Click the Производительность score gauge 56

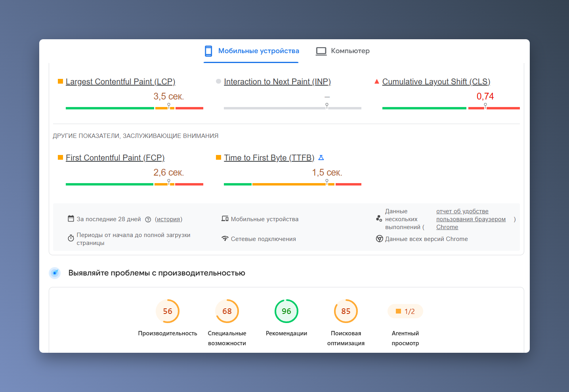click(168, 311)
